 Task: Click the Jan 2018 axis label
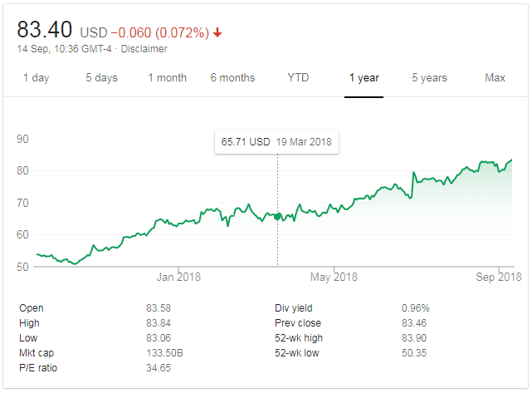178,277
